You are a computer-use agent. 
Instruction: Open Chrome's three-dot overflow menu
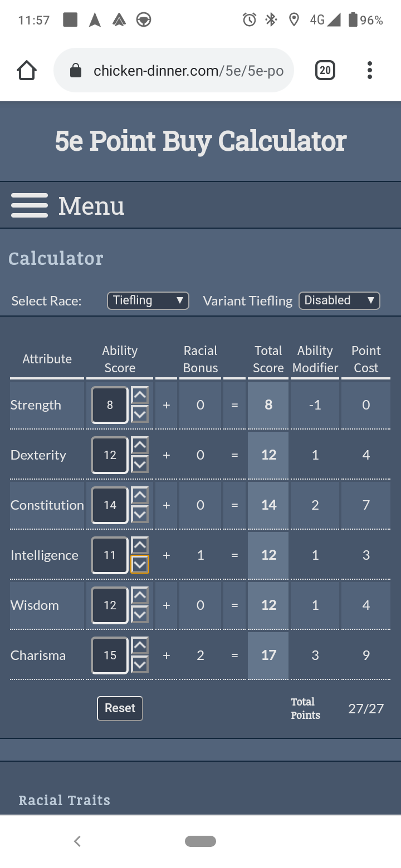click(370, 70)
